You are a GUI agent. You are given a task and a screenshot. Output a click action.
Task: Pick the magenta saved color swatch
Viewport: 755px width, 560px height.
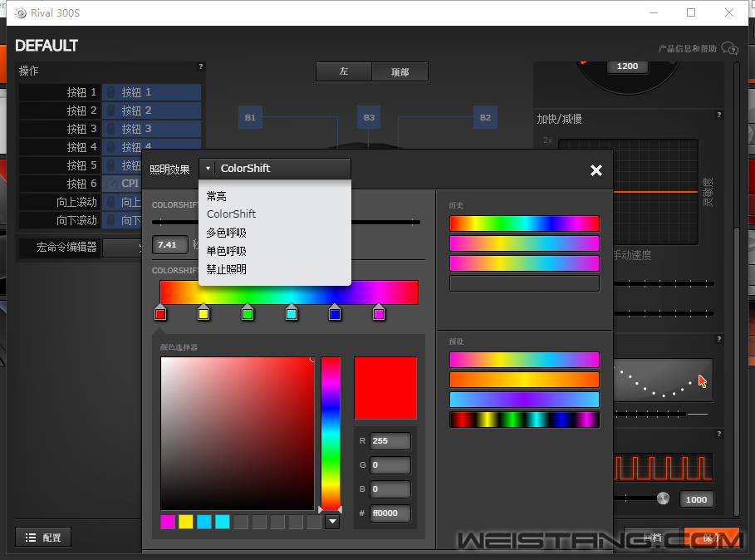pyautogui.click(x=168, y=522)
